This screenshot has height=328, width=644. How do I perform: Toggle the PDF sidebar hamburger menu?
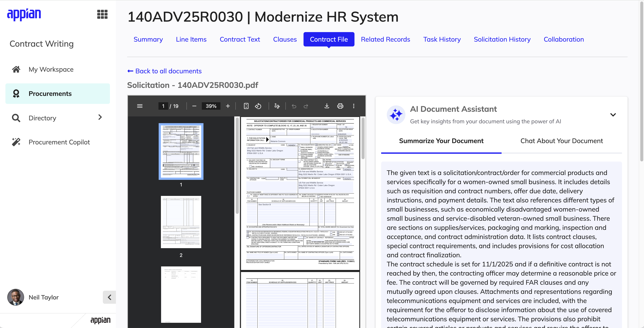(140, 106)
